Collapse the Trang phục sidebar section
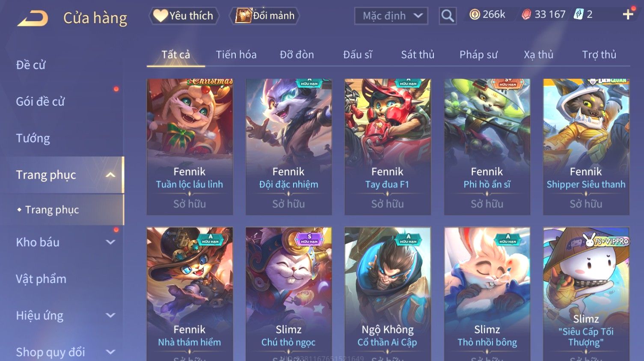The image size is (644, 361). click(110, 175)
